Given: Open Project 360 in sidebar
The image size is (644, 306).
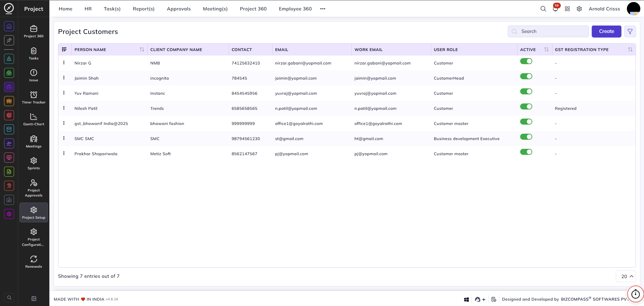Looking at the screenshot, I should pos(34,32).
